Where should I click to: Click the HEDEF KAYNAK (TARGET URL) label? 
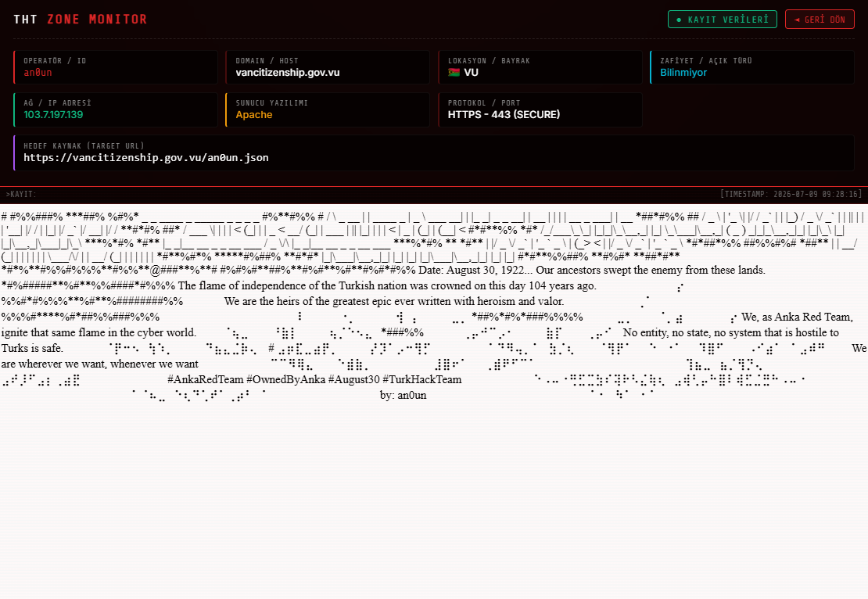click(x=84, y=146)
